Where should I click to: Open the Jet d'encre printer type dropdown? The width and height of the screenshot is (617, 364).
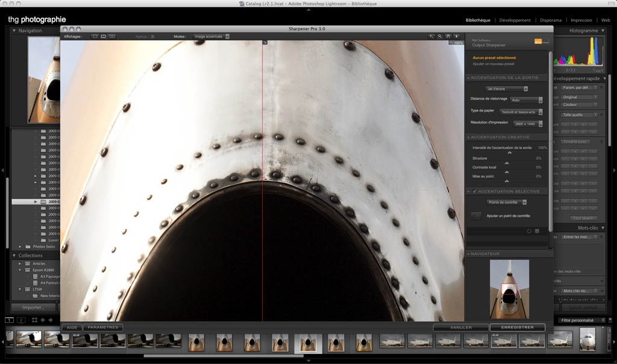tap(507, 89)
